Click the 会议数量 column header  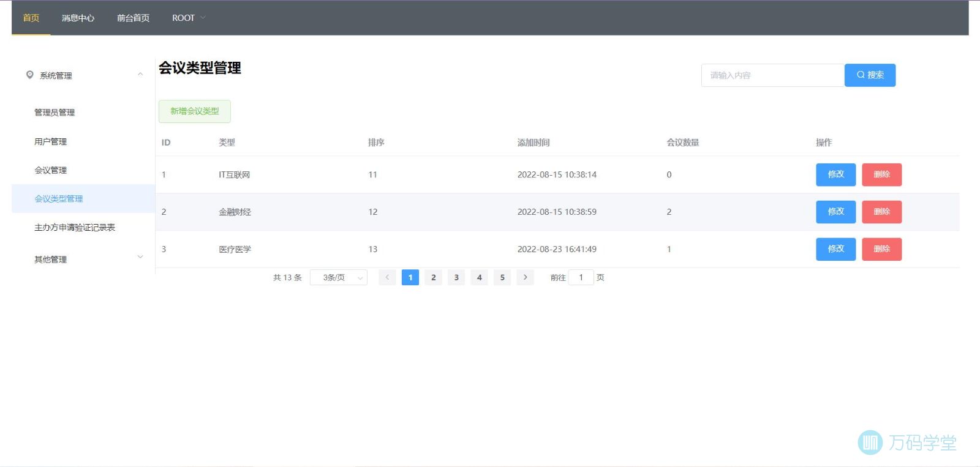coord(683,143)
